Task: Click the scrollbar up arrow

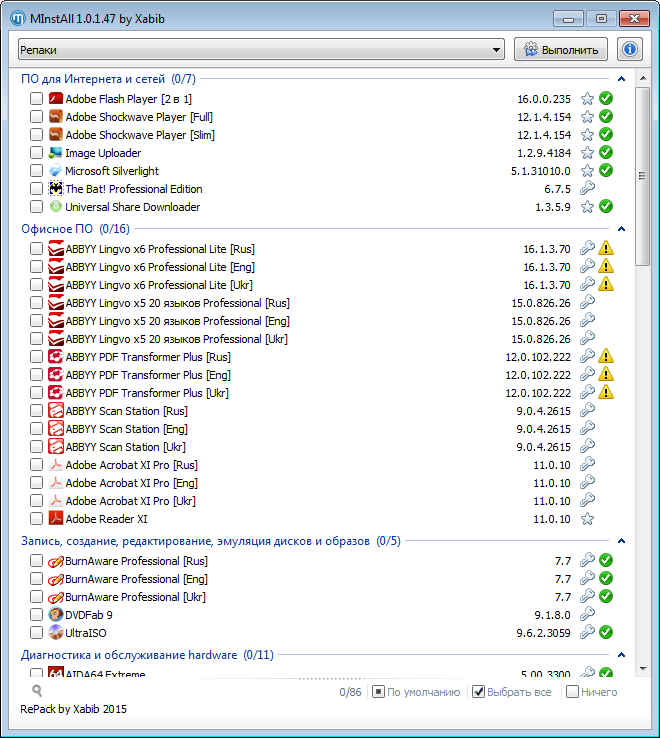Action: click(643, 78)
